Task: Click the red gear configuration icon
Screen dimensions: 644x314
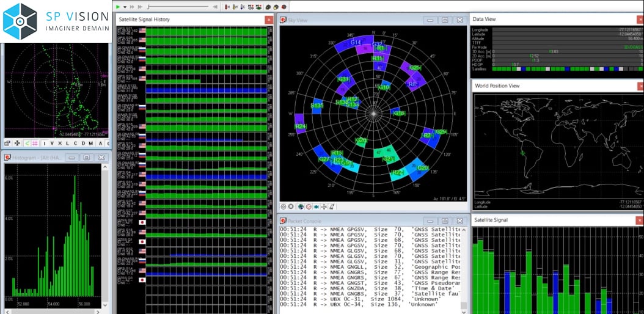Action: pos(284,7)
